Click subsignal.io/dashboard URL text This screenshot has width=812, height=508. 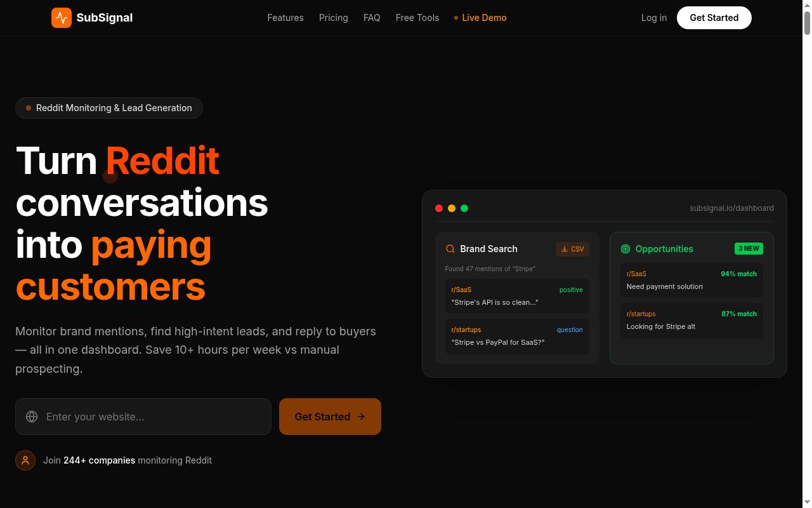[x=732, y=208]
